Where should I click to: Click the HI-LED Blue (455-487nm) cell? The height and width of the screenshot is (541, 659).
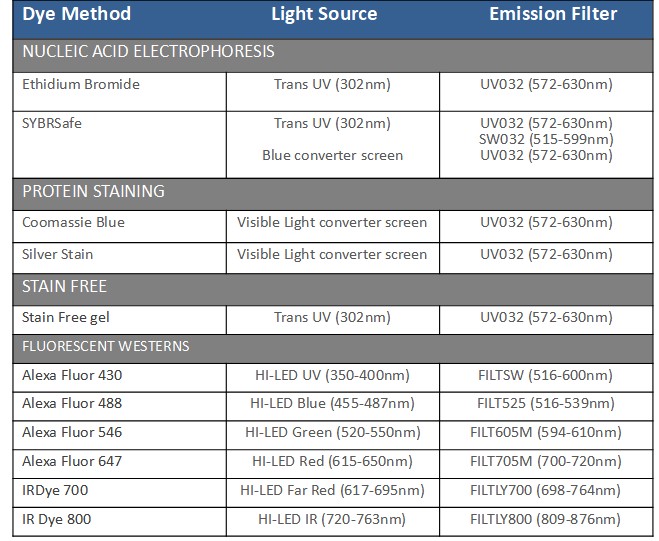pos(332,404)
